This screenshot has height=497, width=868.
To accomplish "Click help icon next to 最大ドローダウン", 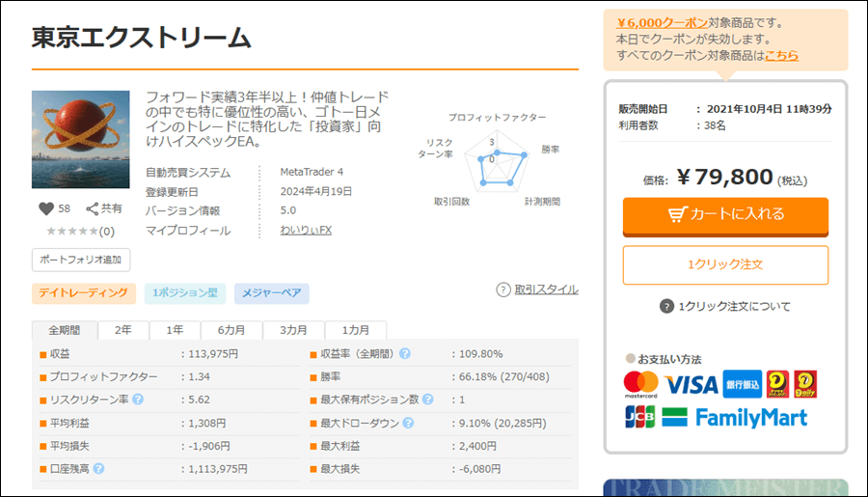I will [x=407, y=423].
